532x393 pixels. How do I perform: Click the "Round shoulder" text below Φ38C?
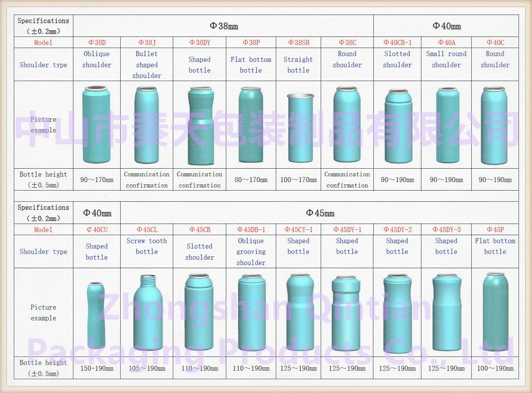coord(347,59)
